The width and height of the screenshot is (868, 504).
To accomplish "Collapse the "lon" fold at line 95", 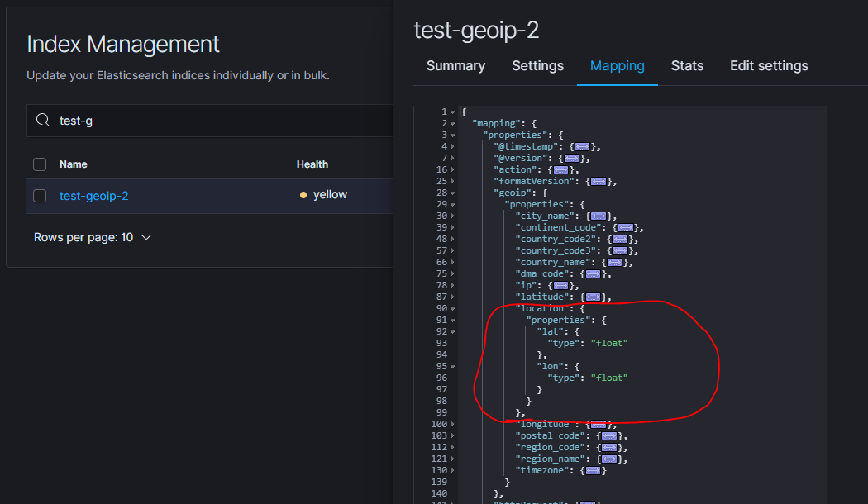I will click(452, 367).
